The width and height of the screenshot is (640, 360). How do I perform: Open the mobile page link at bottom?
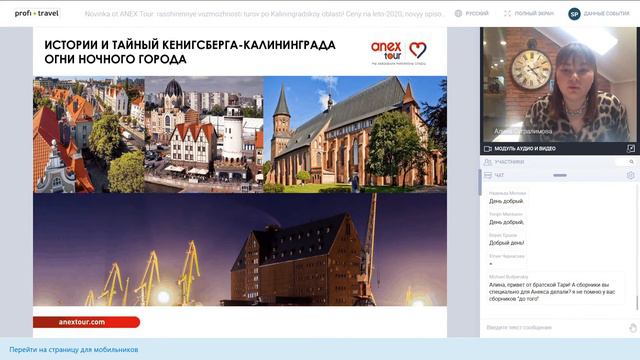click(73, 350)
